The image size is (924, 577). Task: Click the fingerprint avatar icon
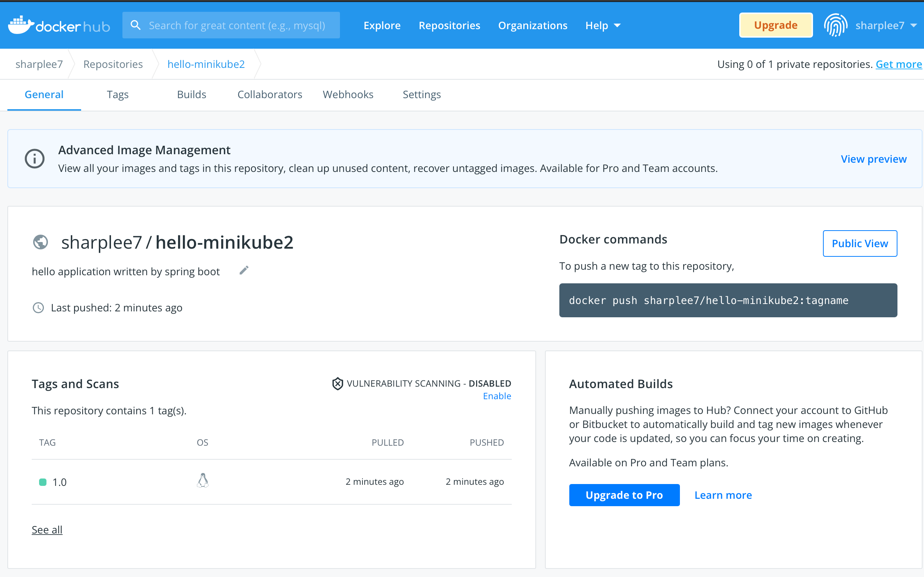point(835,25)
